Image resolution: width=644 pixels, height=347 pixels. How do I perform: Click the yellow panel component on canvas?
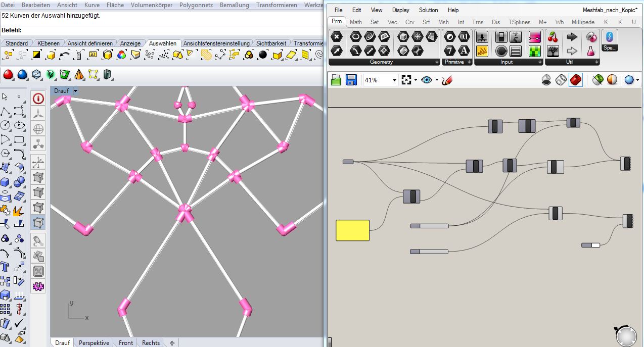coord(352,230)
